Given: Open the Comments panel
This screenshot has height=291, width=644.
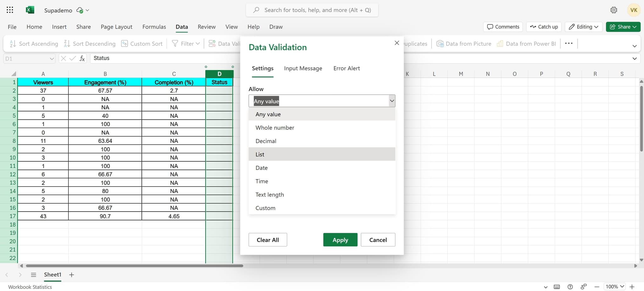Looking at the screenshot, I should [x=502, y=27].
